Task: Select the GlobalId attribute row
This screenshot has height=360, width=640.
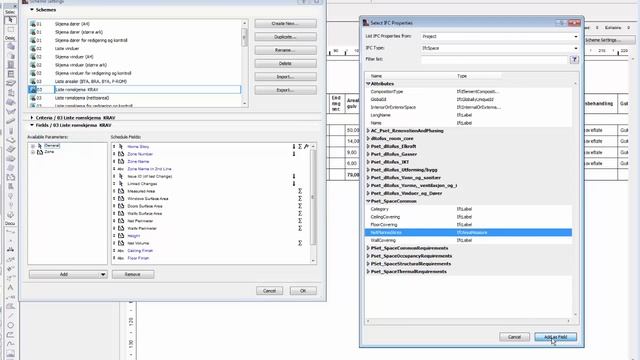Action: [468, 100]
